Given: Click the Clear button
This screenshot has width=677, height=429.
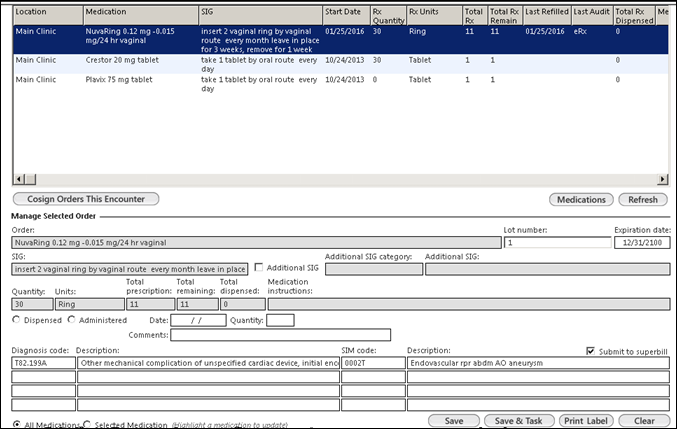Looking at the screenshot, I should (x=644, y=421).
